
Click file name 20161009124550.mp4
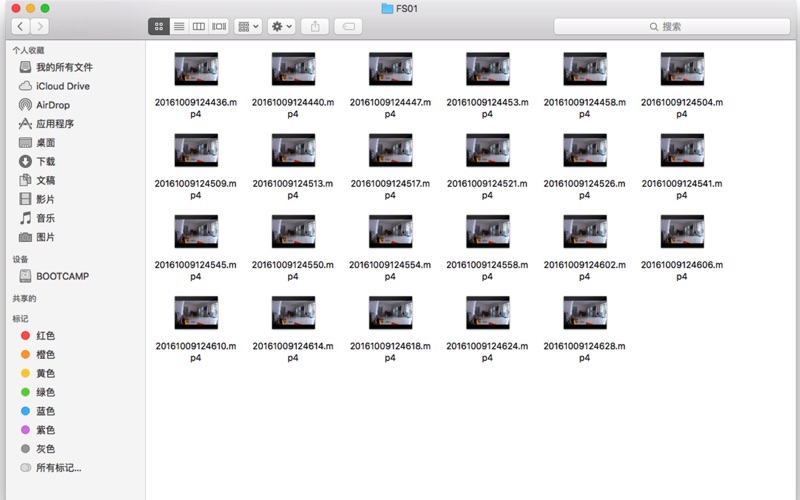pyautogui.click(x=293, y=270)
